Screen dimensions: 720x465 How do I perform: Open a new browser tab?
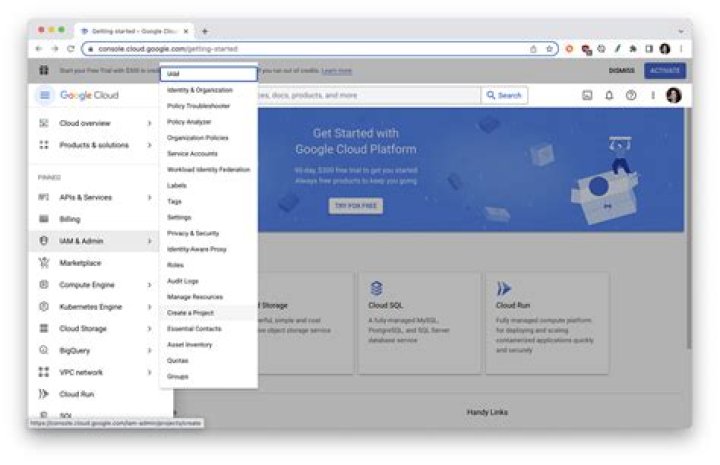(x=205, y=31)
